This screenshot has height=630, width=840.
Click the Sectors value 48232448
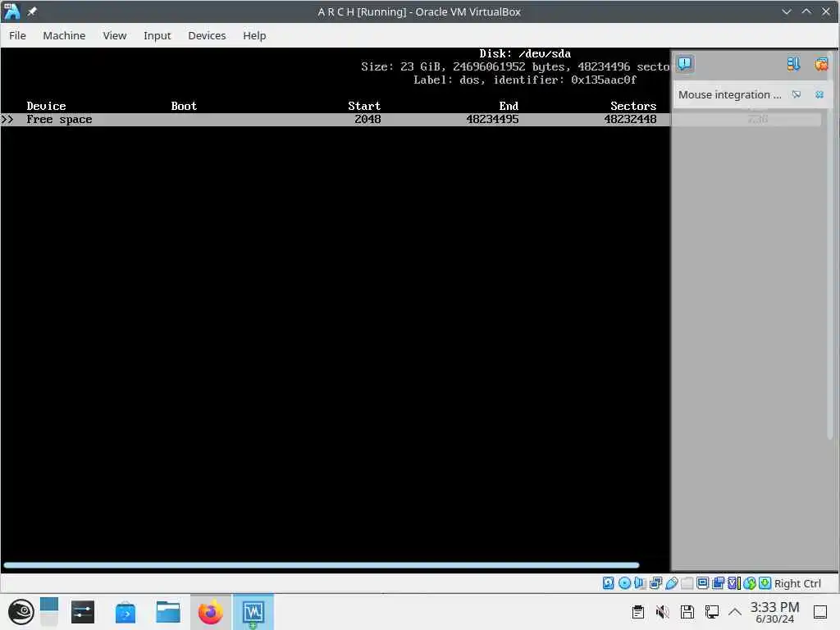tap(630, 120)
